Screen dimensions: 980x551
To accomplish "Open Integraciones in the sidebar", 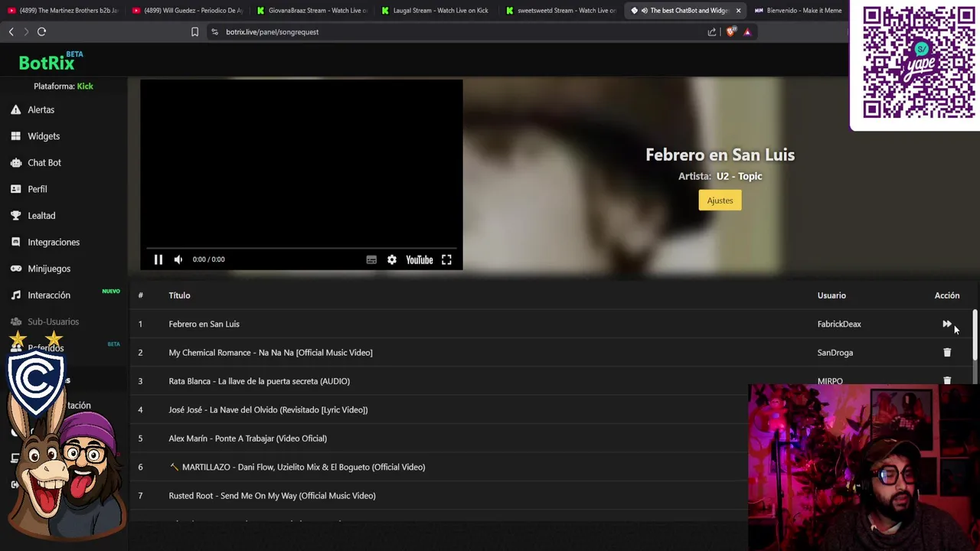I will (54, 242).
